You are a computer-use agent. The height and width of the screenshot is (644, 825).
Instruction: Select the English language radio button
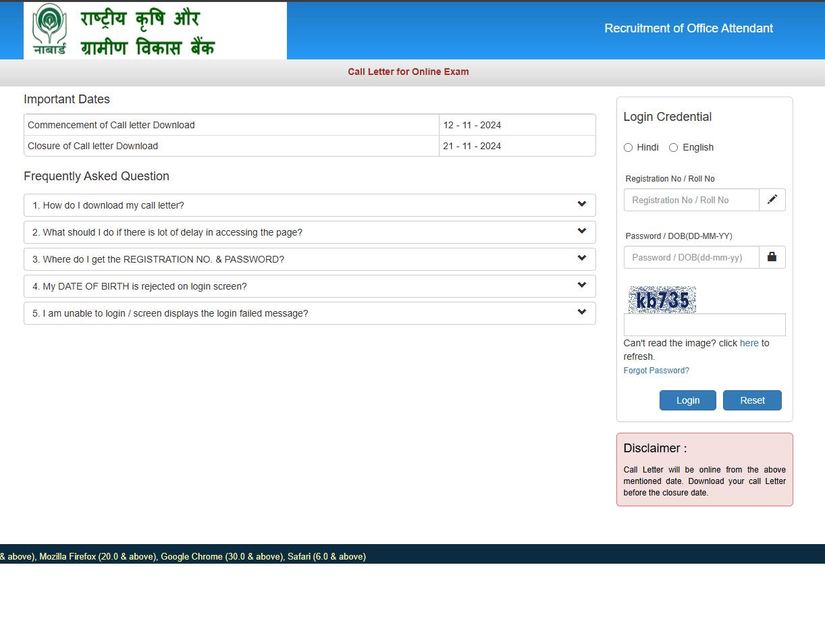pyautogui.click(x=673, y=148)
